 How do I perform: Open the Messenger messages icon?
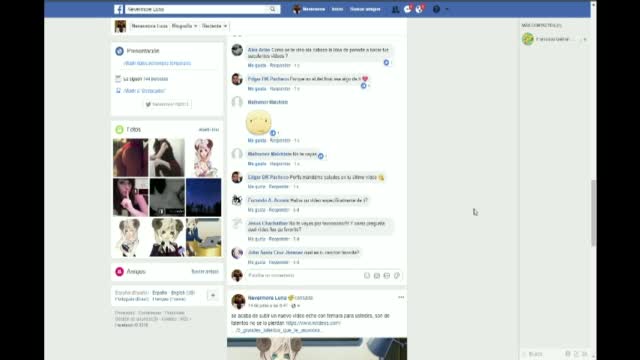click(x=407, y=9)
